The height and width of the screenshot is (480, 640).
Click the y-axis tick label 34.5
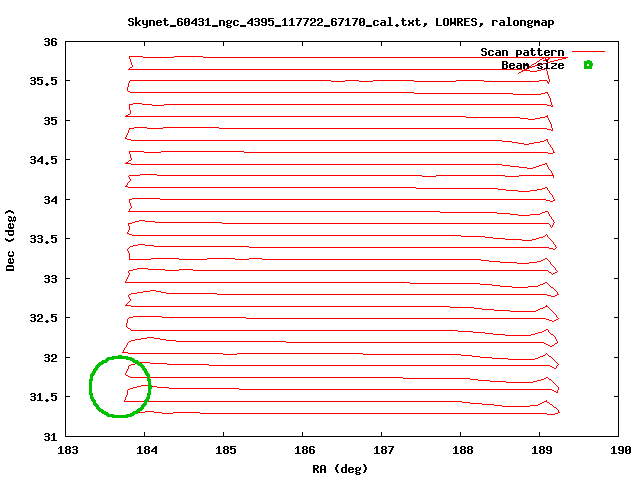pyautogui.click(x=43, y=160)
